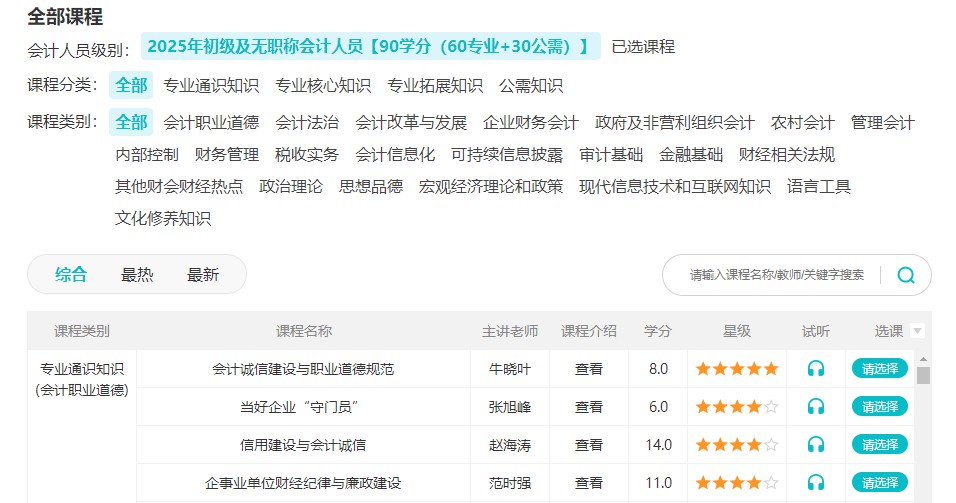View 查看 intro for 当好企业"守门员"
The image size is (956, 503).
point(589,407)
